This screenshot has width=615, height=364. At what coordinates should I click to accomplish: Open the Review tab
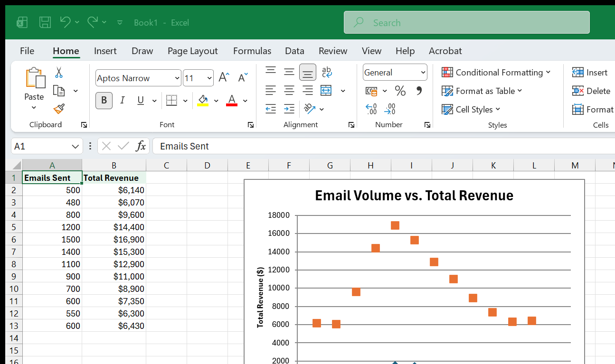(333, 51)
